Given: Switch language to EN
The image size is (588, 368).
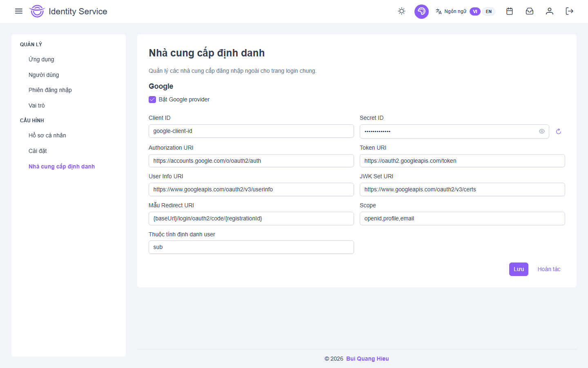Looking at the screenshot, I should (x=488, y=11).
